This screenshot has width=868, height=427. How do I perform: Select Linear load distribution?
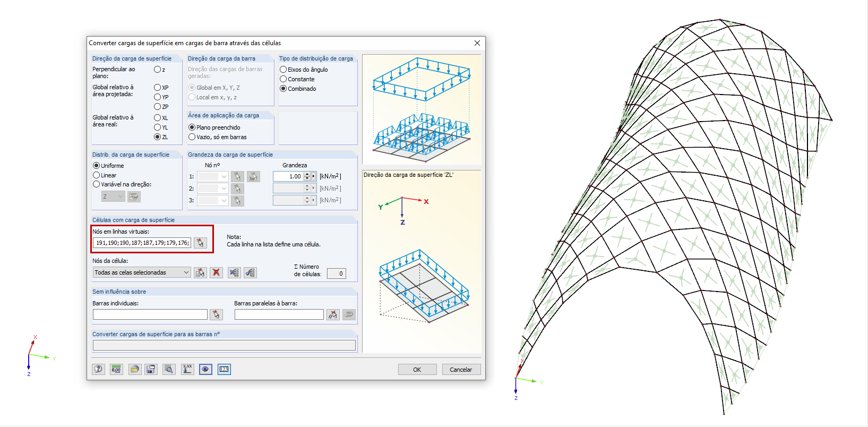click(97, 175)
